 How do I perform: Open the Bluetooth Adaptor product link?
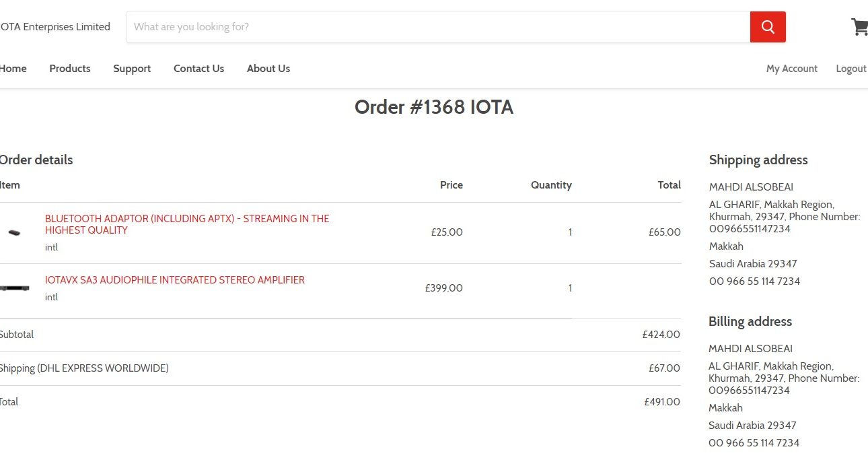tap(187, 224)
